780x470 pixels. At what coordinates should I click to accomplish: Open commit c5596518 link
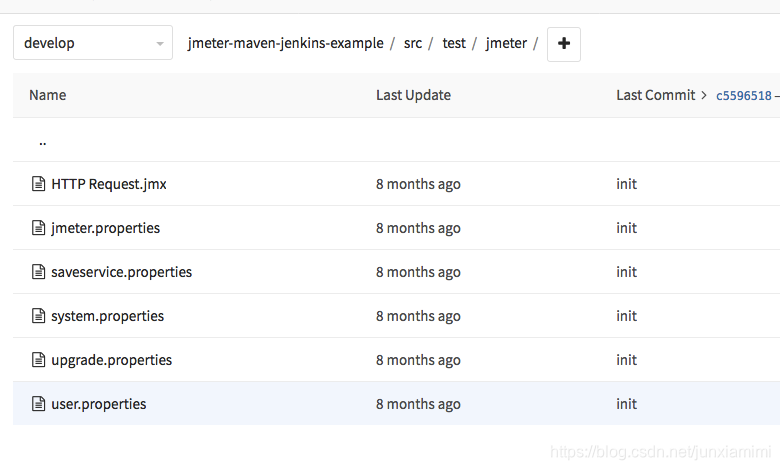click(744, 95)
